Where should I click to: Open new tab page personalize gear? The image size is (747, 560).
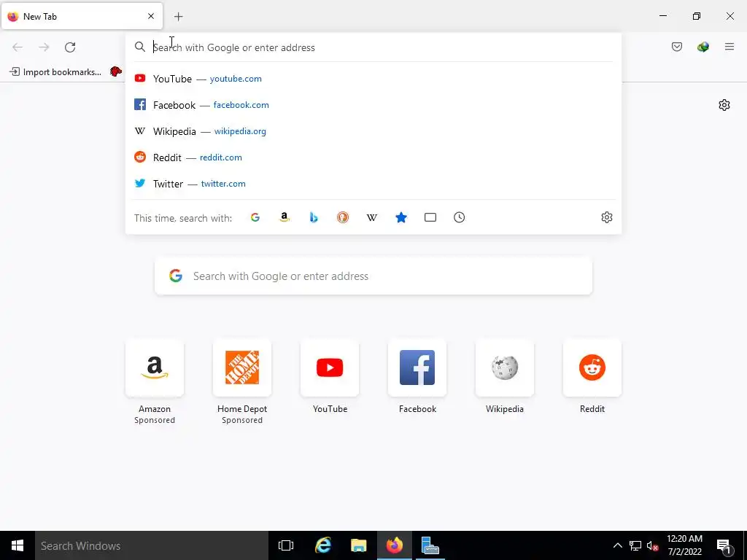pyautogui.click(x=724, y=105)
